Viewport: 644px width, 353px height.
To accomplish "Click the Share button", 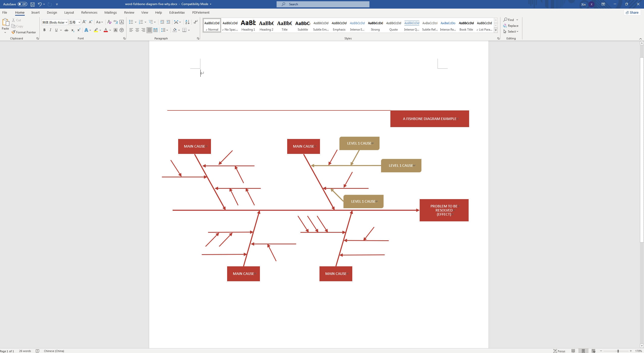I will pos(632,12).
